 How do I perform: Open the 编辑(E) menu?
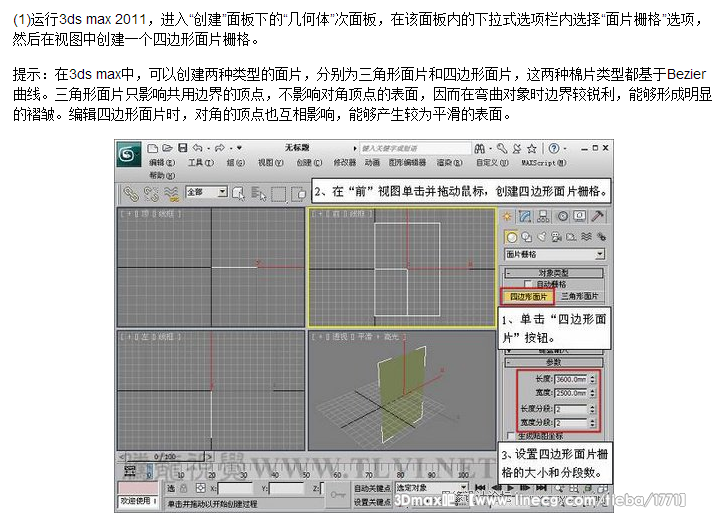coord(161,163)
